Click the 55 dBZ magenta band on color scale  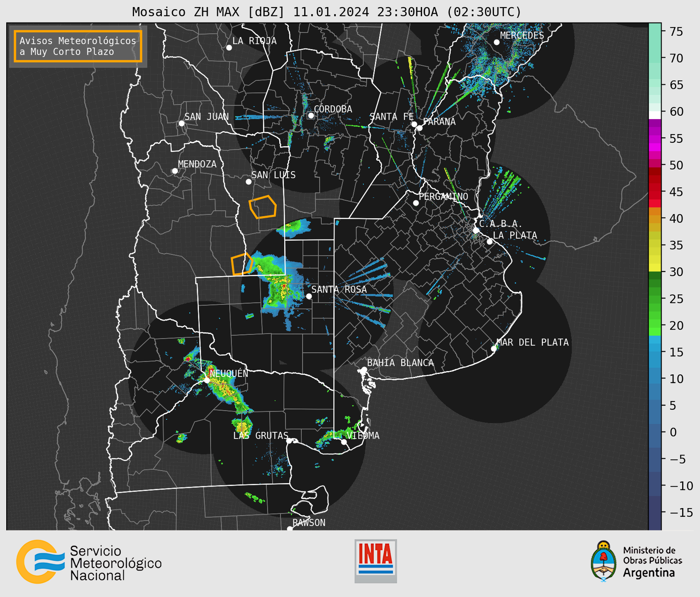pyautogui.click(x=655, y=138)
